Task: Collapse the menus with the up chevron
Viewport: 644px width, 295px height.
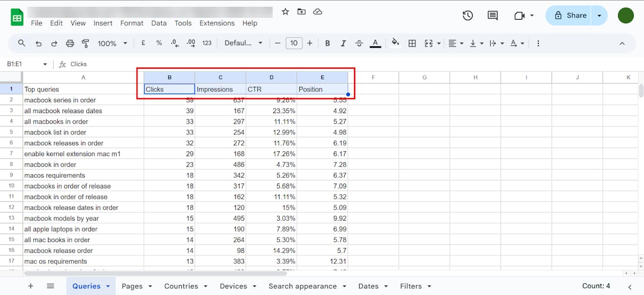Action: point(622,43)
